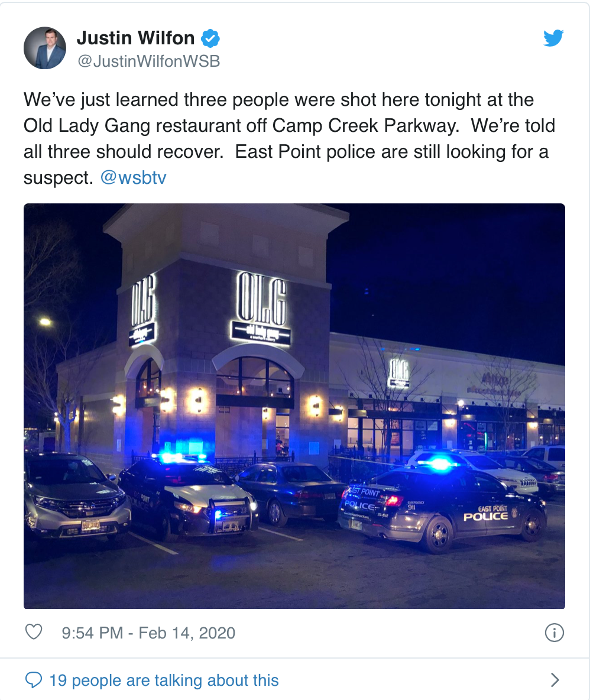The width and height of the screenshot is (590, 700).
Task: Click the blue flashing police lights in photo
Action: click(440, 465)
